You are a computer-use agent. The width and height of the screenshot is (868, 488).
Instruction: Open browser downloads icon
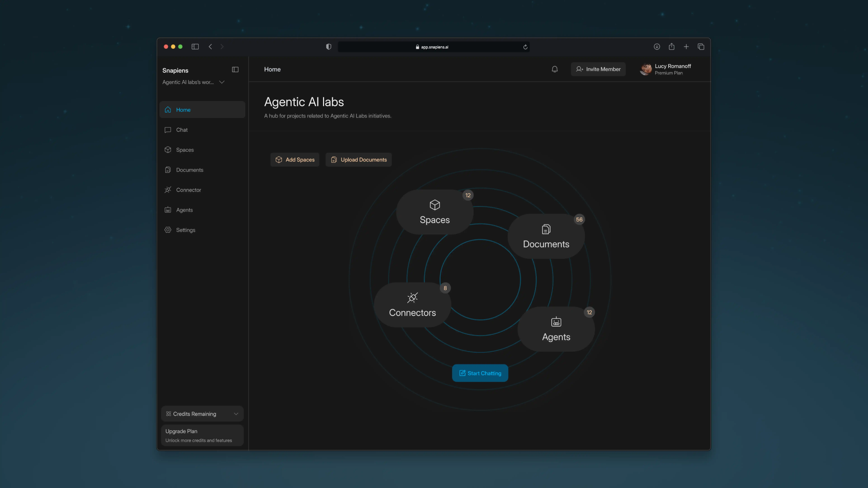(657, 47)
